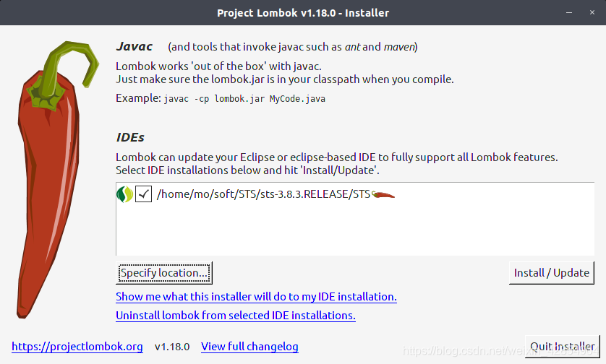Click the small chili pepper beside STS path
606x364 pixels.
(x=383, y=195)
